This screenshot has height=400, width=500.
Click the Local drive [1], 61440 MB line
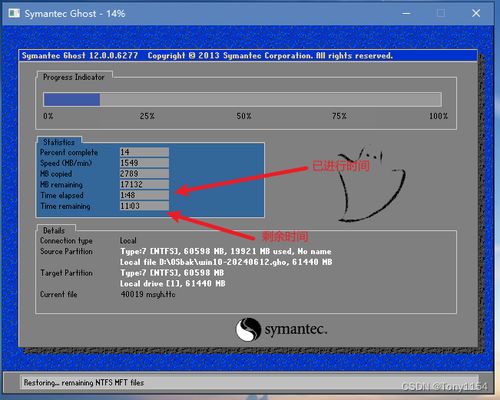click(173, 284)
